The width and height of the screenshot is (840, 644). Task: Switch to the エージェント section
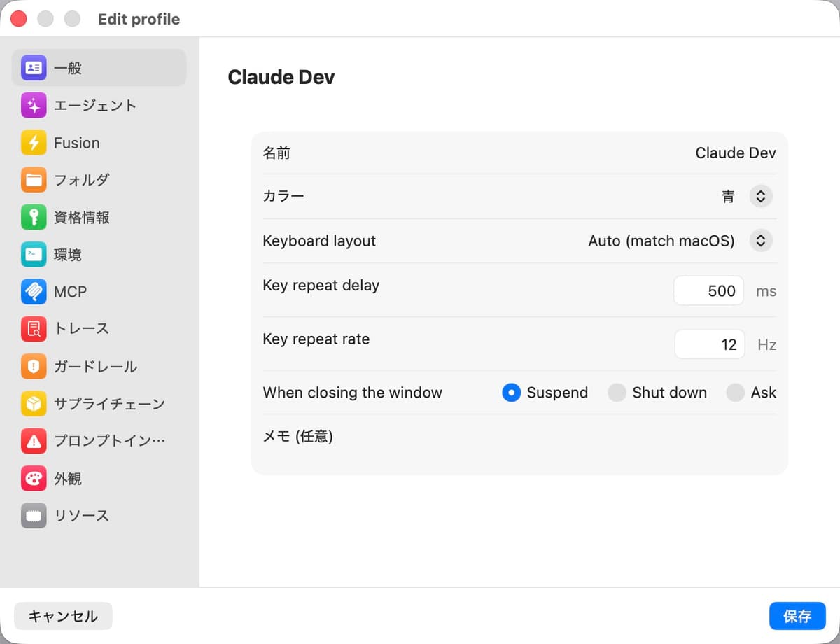95,106
